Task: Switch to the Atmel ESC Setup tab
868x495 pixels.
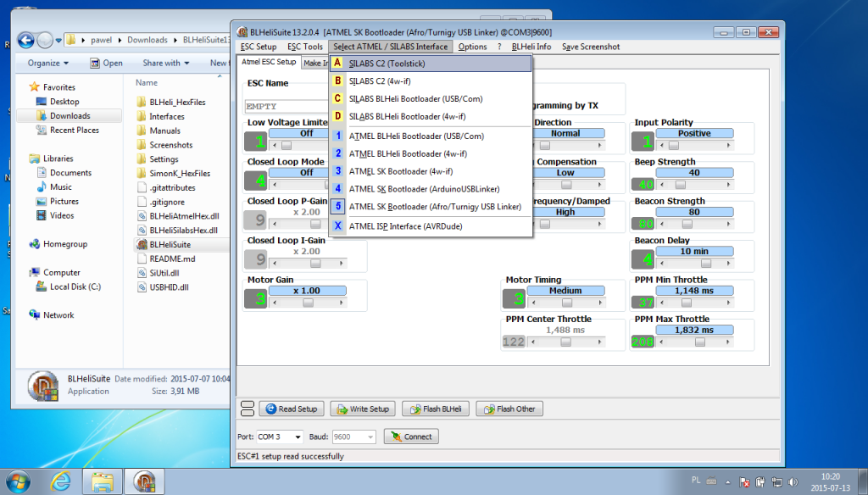Action: click(269, 62)
